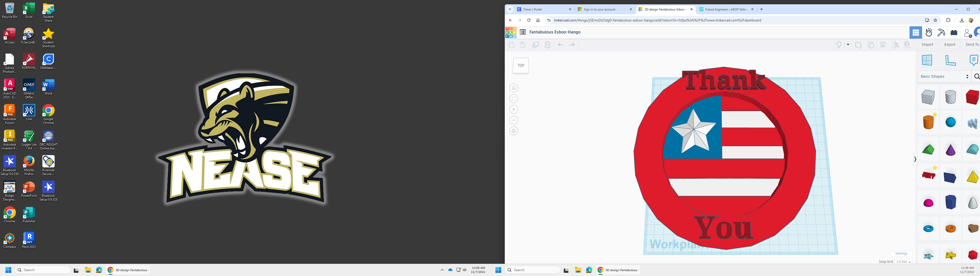Pick the orange Cylinder shape
Image resolution: width=980 pixels, height=276 pixels.
click(x=928, y=122)
